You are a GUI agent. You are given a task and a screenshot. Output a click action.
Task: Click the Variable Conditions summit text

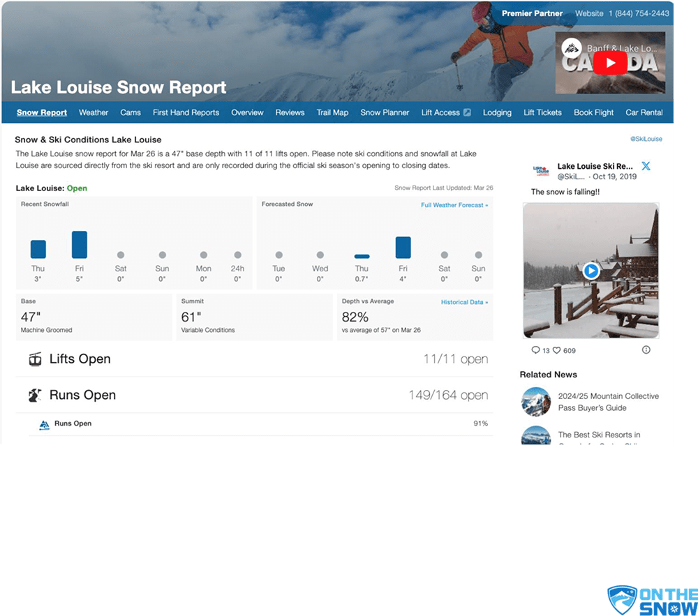207,330
